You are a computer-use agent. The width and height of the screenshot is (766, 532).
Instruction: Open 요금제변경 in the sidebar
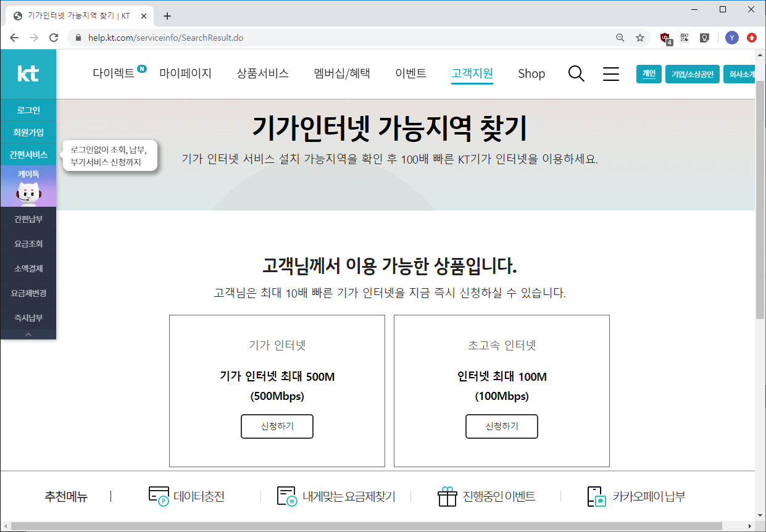[x=28, y=293]
